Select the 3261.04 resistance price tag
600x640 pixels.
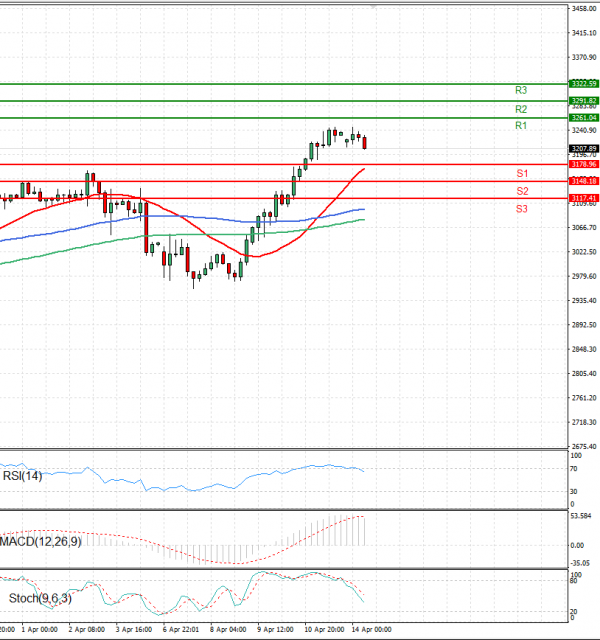[583, 118]
